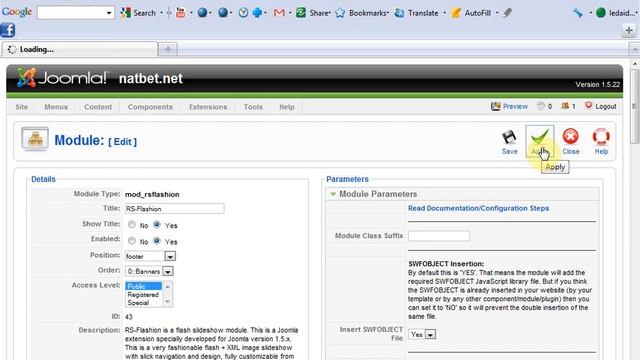
Task: Click the Translate icon in toolbar
Action: click(399, 13)
